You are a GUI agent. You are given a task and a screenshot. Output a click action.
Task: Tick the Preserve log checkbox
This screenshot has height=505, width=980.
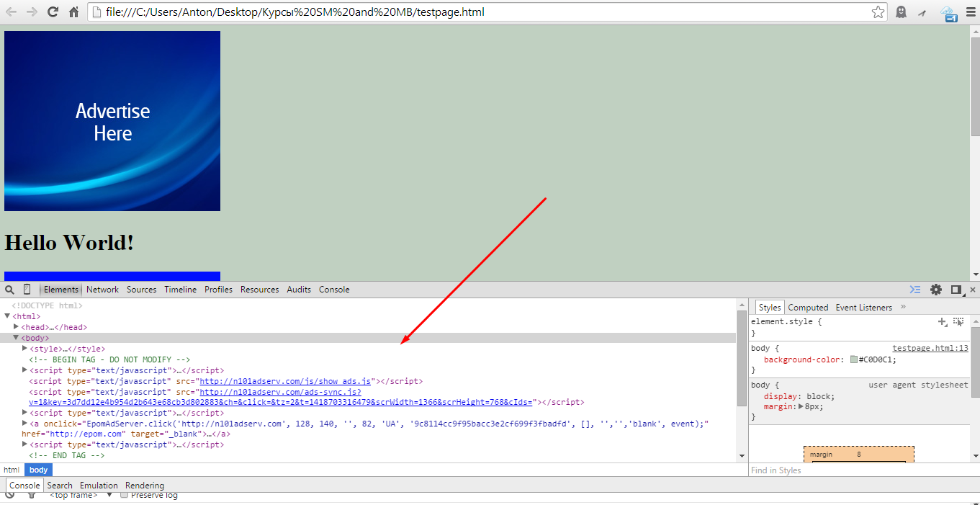pos(124,496)
